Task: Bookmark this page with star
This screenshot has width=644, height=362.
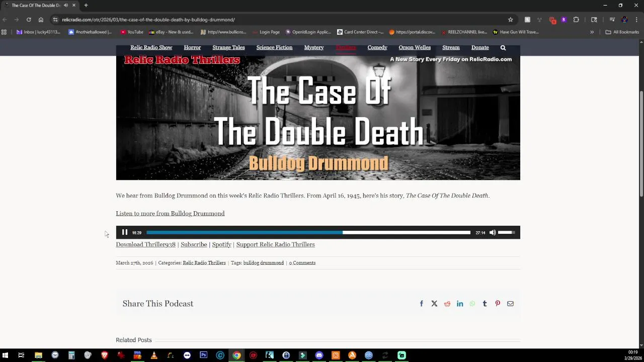Action: [510, 20]
